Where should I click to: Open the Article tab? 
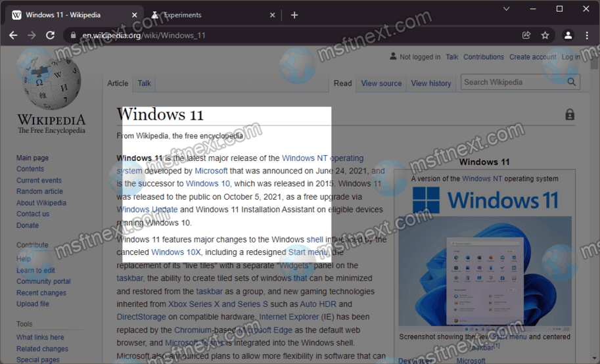(x=118, y=83)
